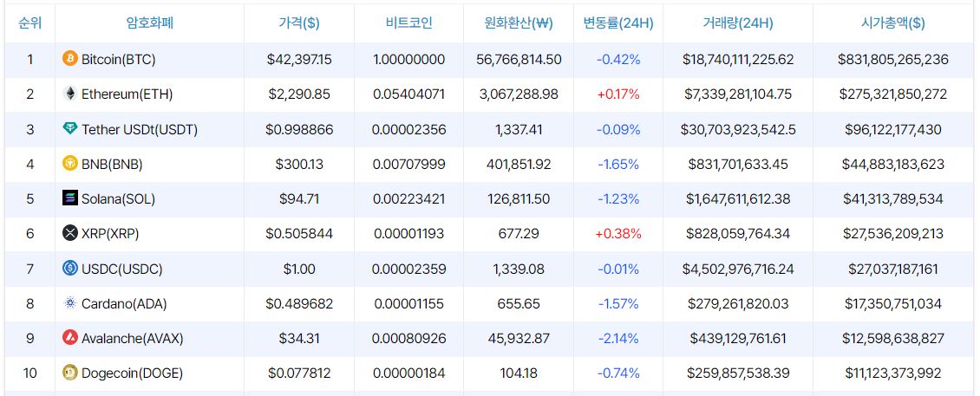The height and width of the screenshot is (396, 980).
Task: Select Dogecoin price $0.077812
Action: (299, 373)
